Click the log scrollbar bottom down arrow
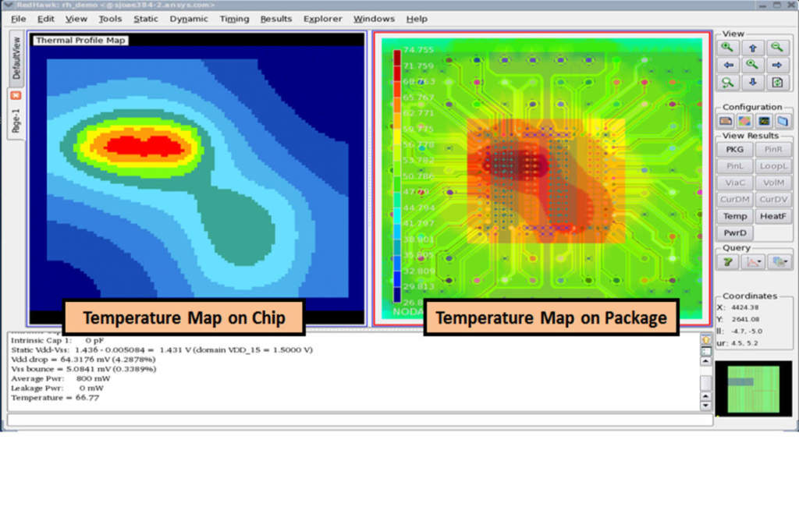Screen dimensions: 799x532 pos(705,406)
